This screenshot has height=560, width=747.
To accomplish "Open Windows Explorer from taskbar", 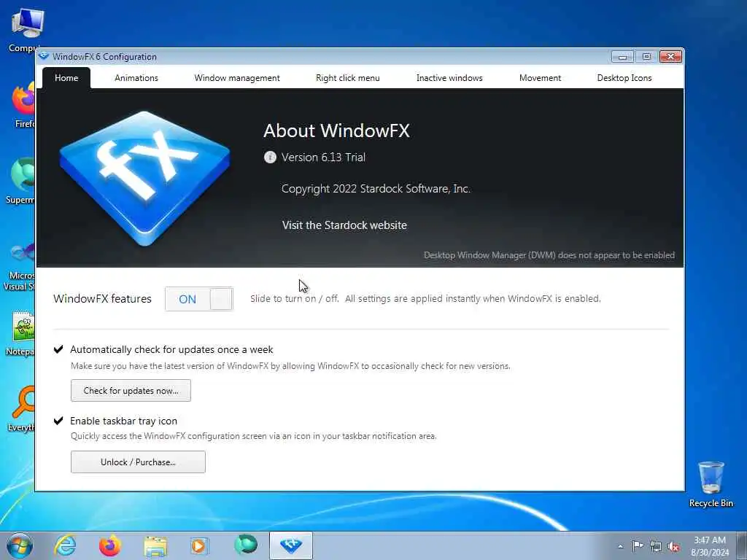I will coord(155,546).
